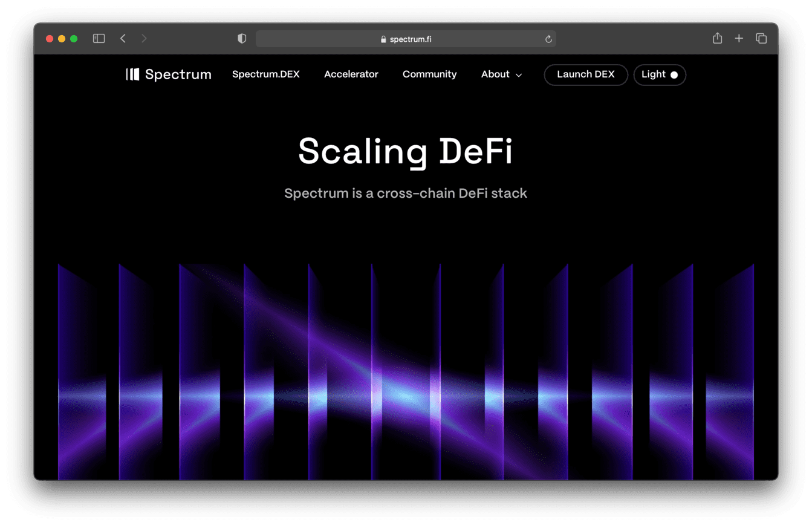
Task: Click the green fullscreen window button
Action: click(x=74, y=39)
